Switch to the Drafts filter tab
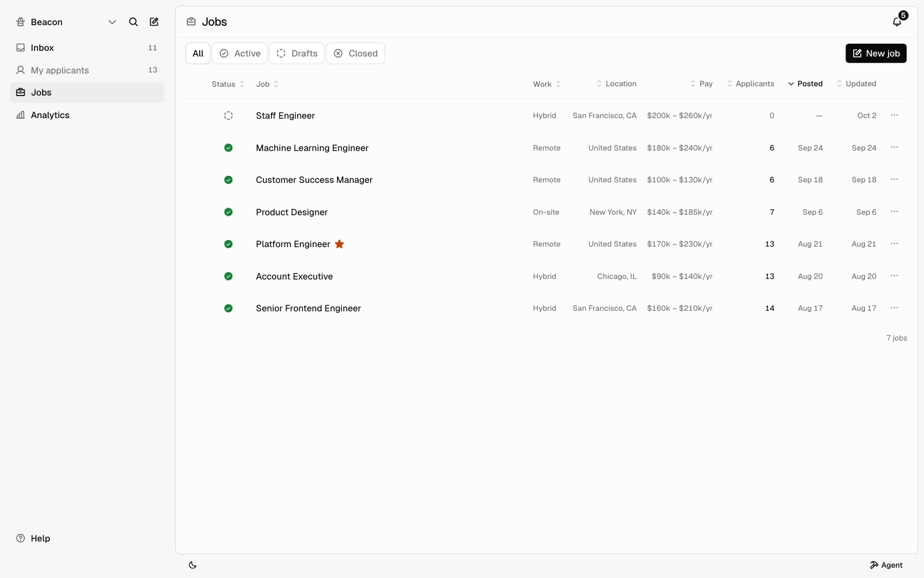The width and height of the screenshot is (924, 578). click(x=297, y=53)
